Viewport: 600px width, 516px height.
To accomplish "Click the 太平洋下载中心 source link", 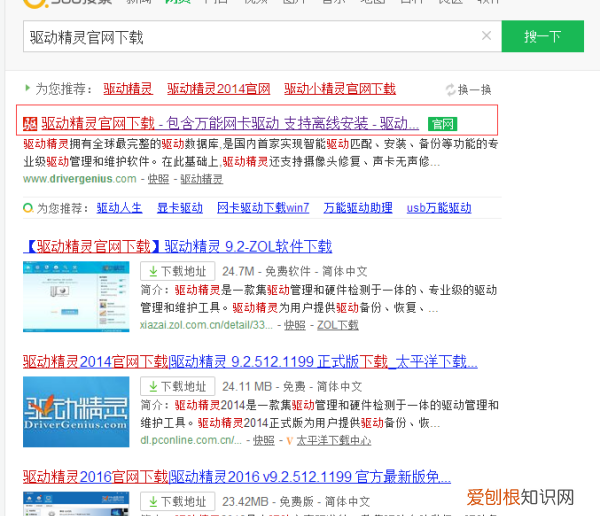I will pos(334,441).
